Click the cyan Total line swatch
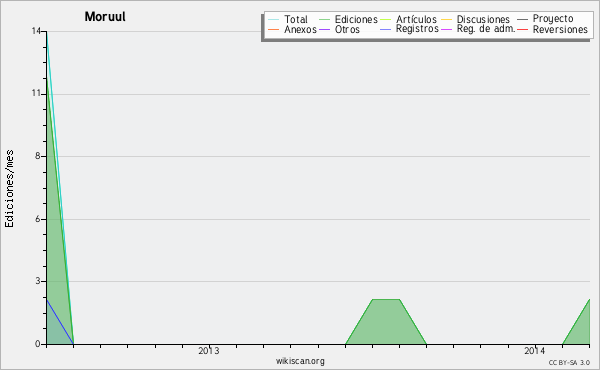The width and height of the screenshot is (600, 370). 274,19
